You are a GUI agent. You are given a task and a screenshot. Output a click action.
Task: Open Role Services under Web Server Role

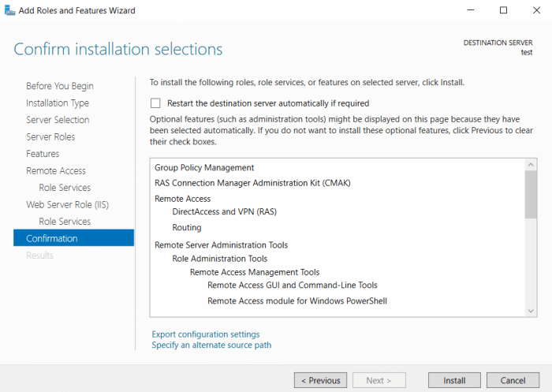point(65,222)
